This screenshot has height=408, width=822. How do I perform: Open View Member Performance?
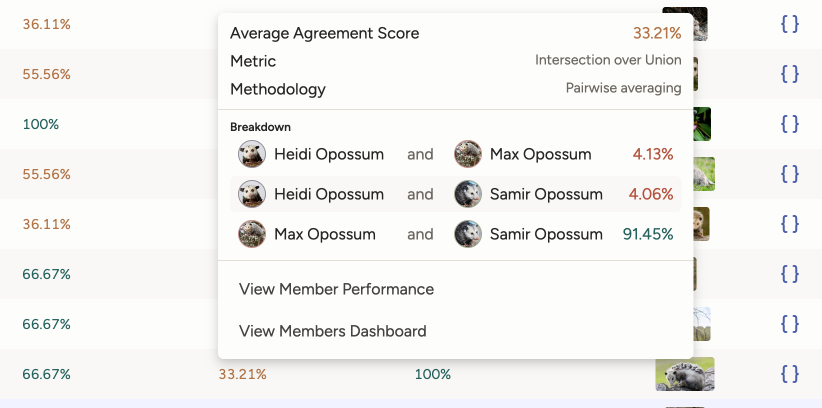(x=336, y=289)
